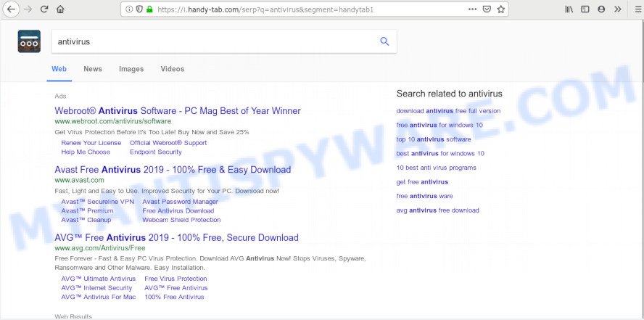This screenshot has width=644, height=320.
Task: Open AVG Antivirus For Mac link
Action: pyautogui.click(x=99, y=297)
